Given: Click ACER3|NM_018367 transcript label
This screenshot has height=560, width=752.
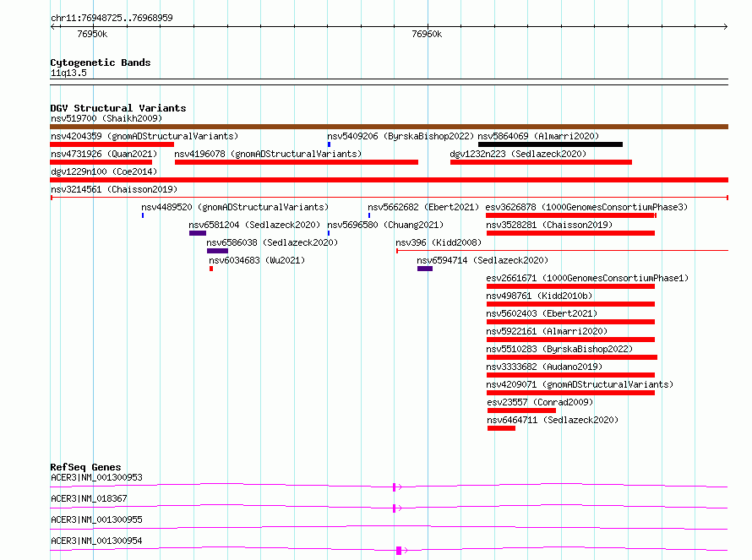Looking at the screenshot, I should pyautogui.click(x=89, y=498).
